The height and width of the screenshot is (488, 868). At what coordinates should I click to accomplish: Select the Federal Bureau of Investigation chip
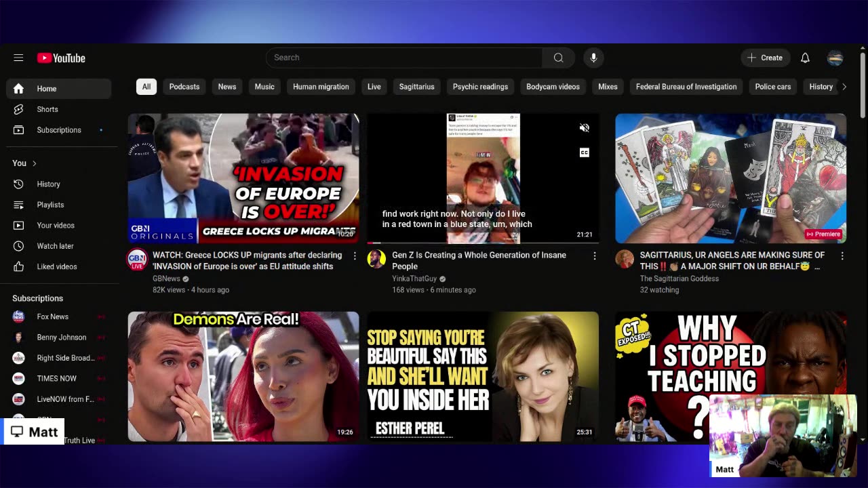tap(686, 87)
